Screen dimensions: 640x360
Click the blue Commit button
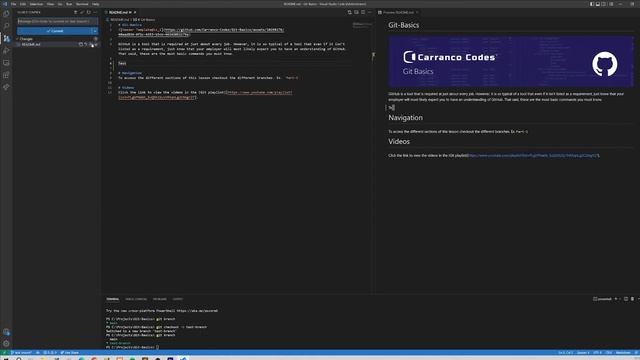pyautogui.click(x=55, y=31)
